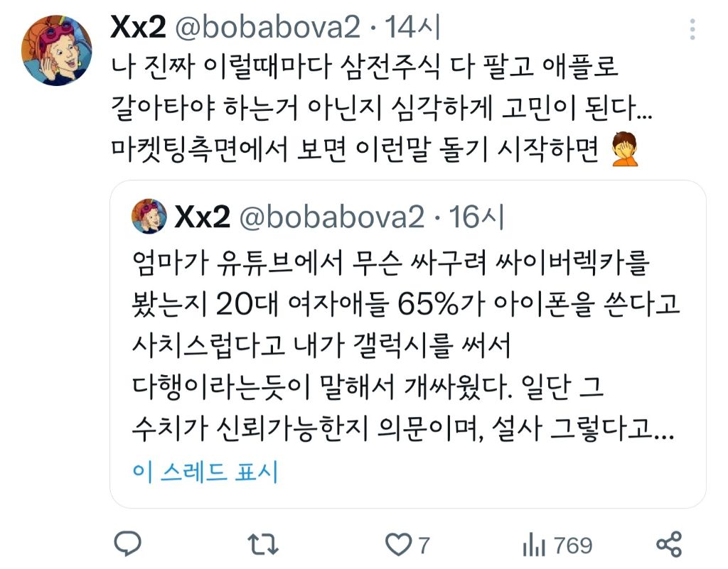Click @bobabova2 handle on main tweet

tap(267, 28)
